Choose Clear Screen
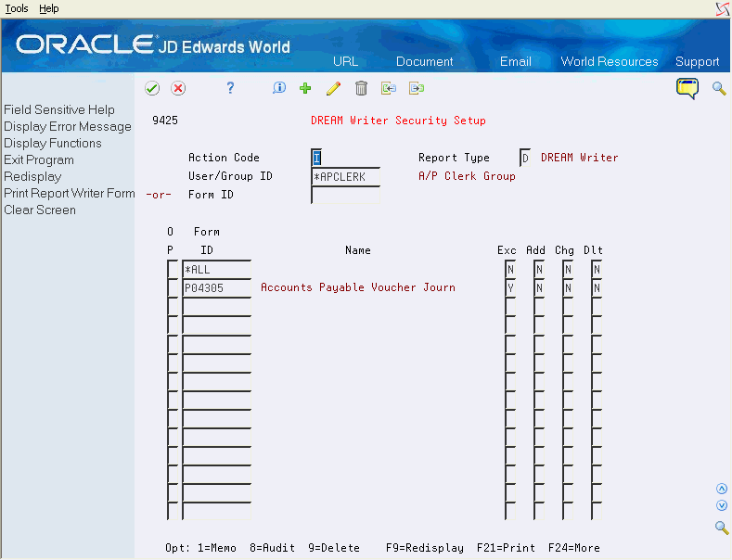The height and width of the screenshot is (560, 732). (40, 210)
